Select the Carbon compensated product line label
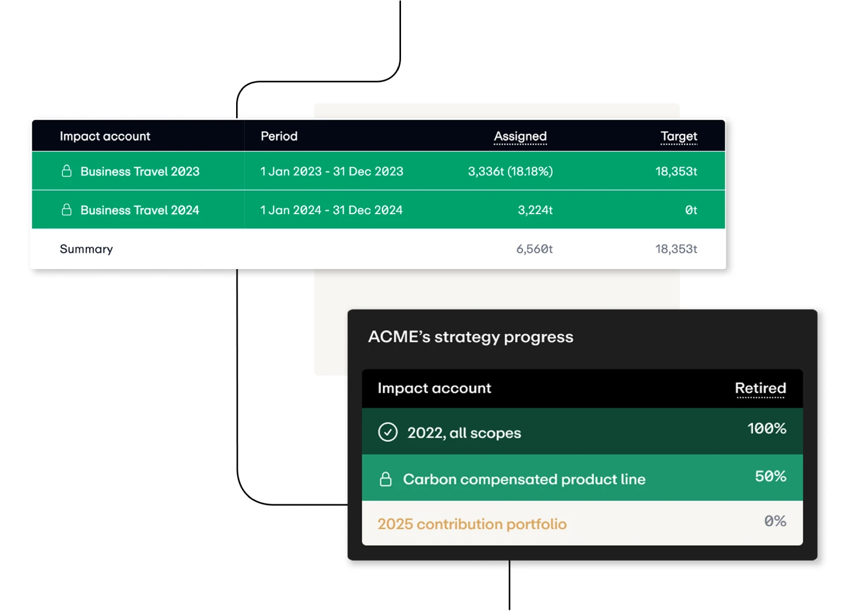This screenshot has width=868, height=611. click(524, 479)
